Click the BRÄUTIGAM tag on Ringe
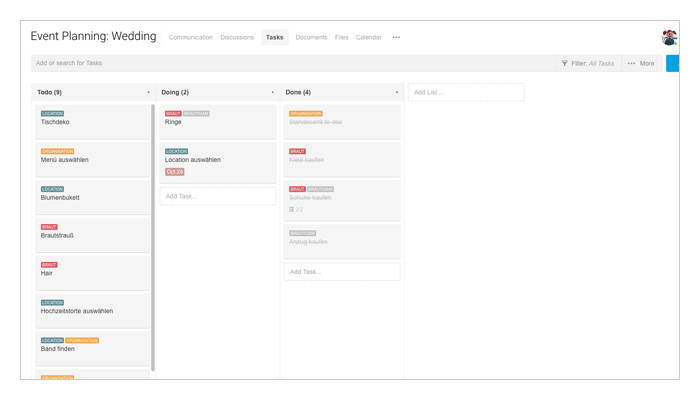 coord(196,114)
